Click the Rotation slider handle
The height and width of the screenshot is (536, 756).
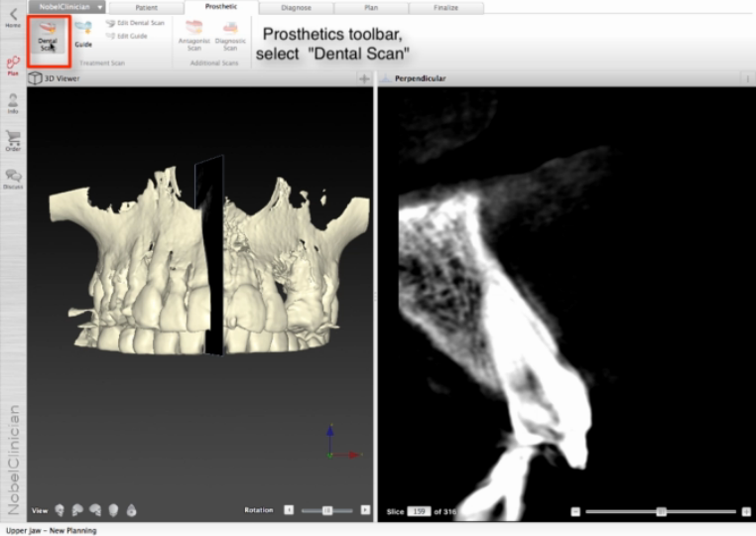coord(326,509)
